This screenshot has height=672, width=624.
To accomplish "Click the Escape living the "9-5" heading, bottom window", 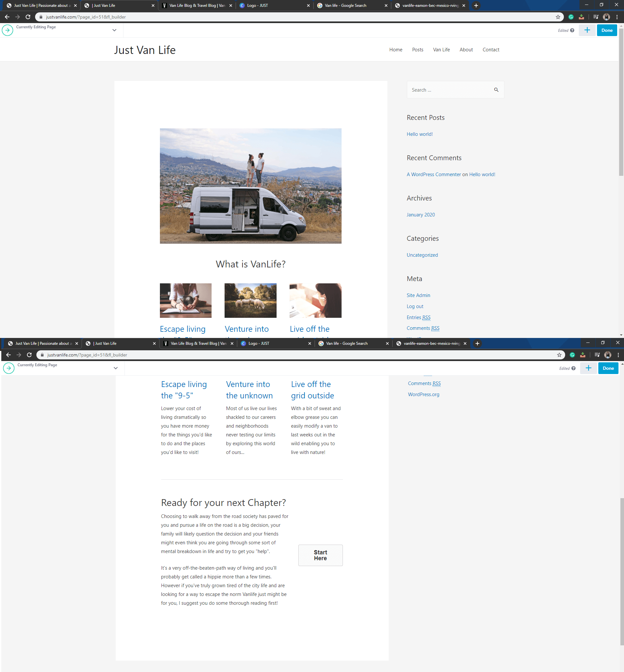I will point(184,390).
